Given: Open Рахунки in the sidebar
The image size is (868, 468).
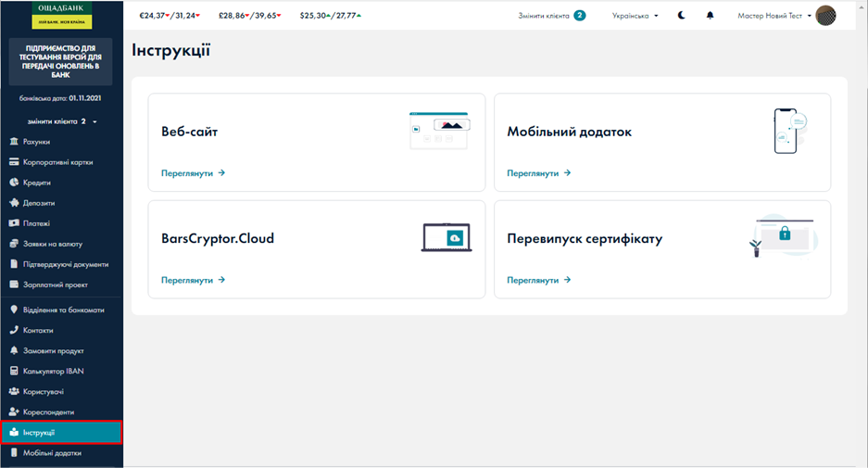Looking at the screenshot, I should coord(37,142).
